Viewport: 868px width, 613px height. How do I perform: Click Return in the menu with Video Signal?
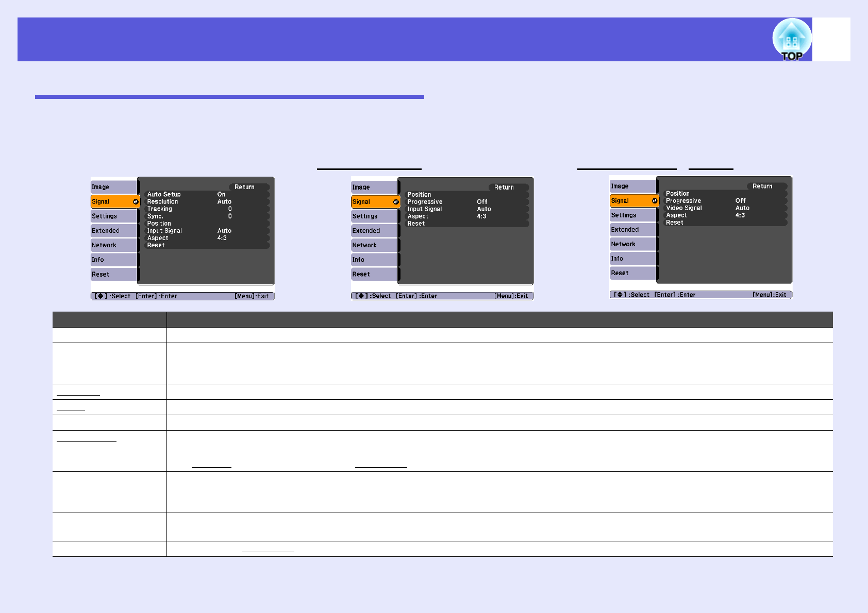(767, 186)
